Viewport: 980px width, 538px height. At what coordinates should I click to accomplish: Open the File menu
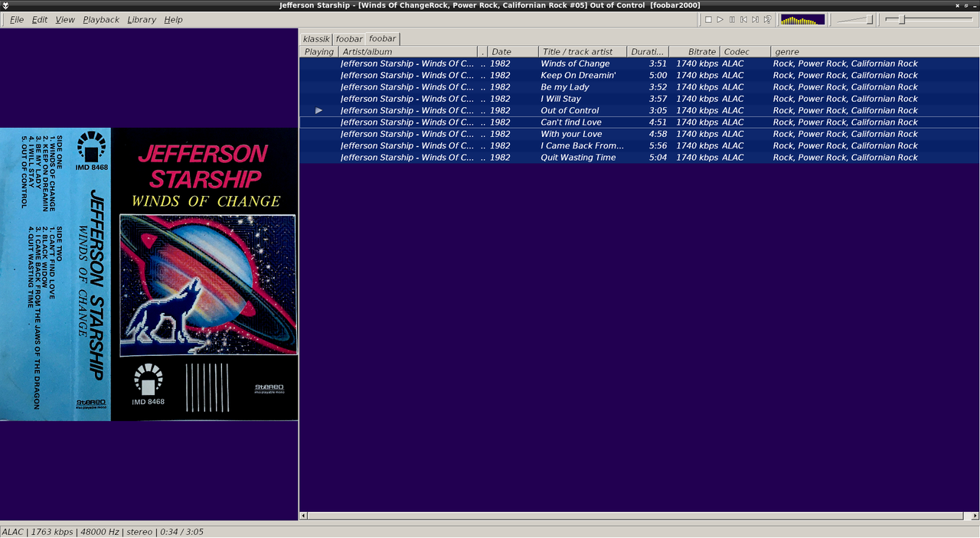[x=16, y=19]
